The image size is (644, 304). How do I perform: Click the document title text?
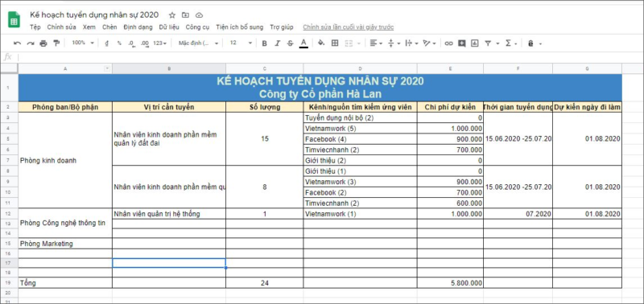pos(94,14)
